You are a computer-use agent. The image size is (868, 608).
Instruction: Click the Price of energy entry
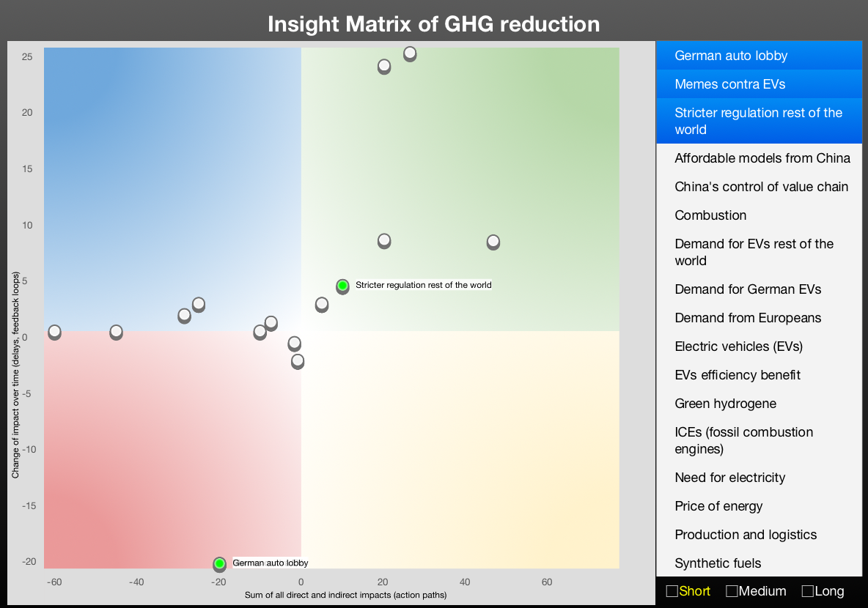(x=718, y=506)
